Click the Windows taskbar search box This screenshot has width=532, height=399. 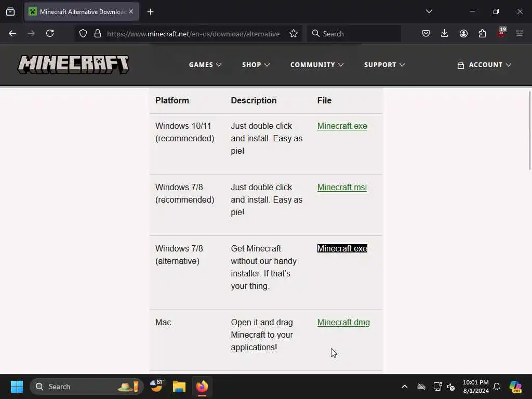point(87,387)
